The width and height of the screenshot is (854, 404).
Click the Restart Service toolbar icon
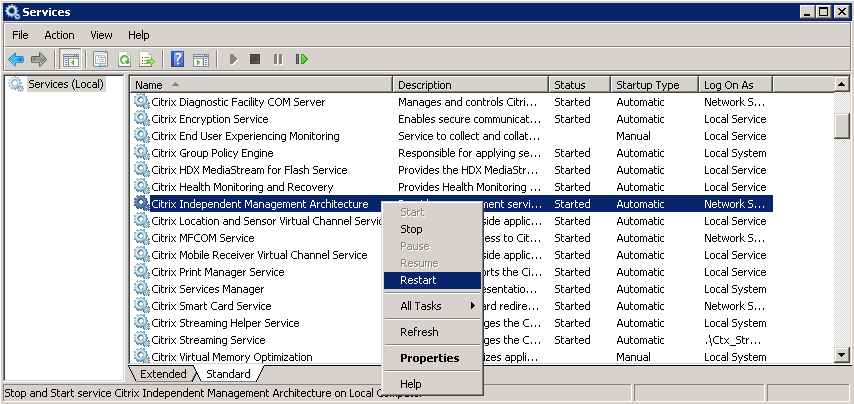pyautogui.click(x=301, y=59)
